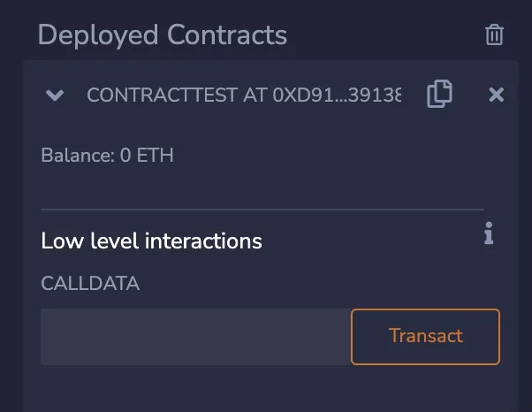532x412 pixels.
Task: Send low level call with Transact
Action: pos(425,336)
